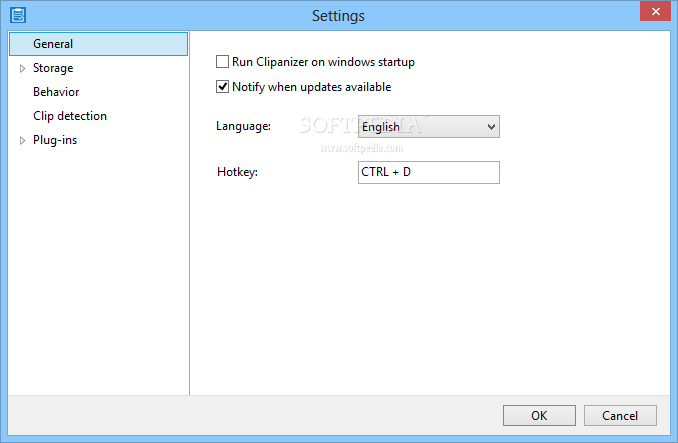Screen dimensions: 678x443
Task: Click the Clipanizer icon in title bar
Action: tap(18, 15)
